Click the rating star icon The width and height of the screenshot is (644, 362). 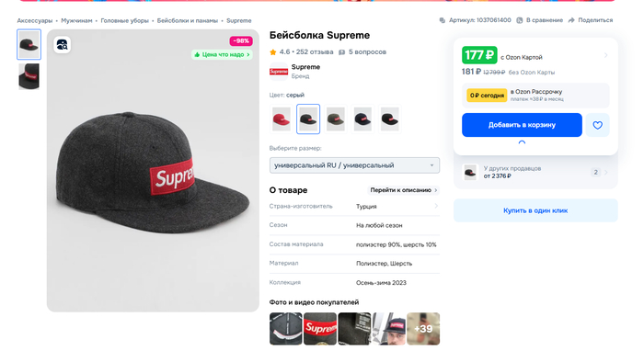272,52
